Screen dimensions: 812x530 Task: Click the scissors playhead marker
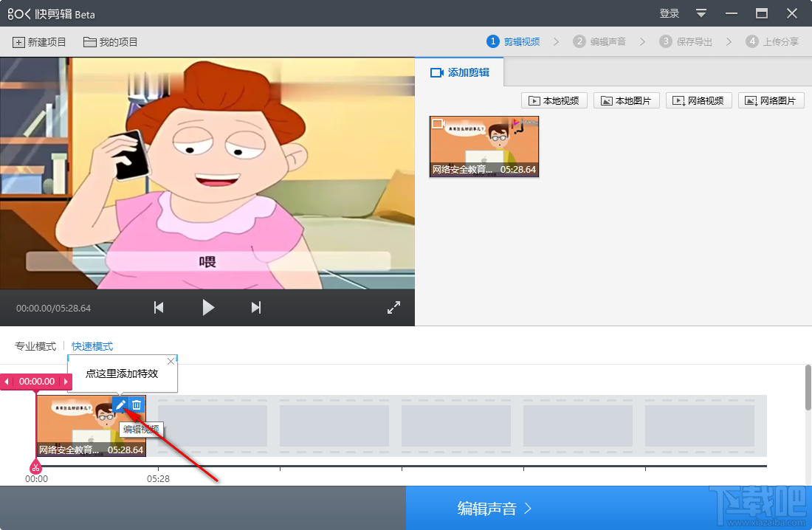[x=35, y=467]
